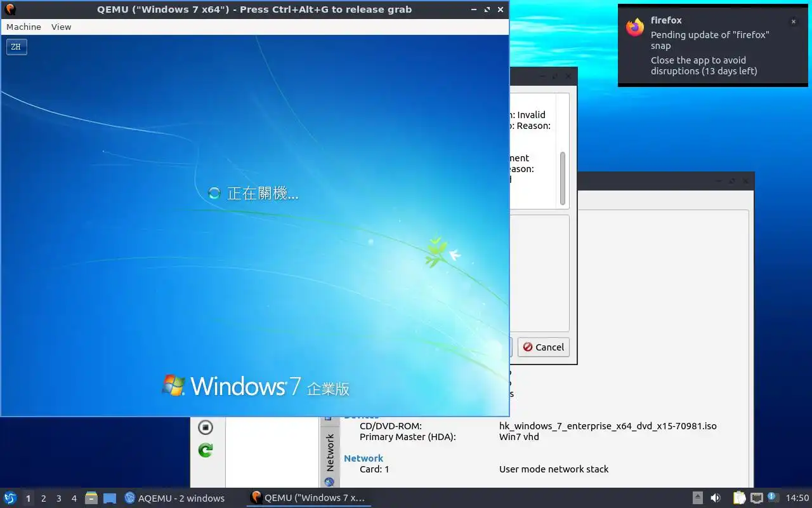Switch to workspace 3 in the pager

pos(58,498)
